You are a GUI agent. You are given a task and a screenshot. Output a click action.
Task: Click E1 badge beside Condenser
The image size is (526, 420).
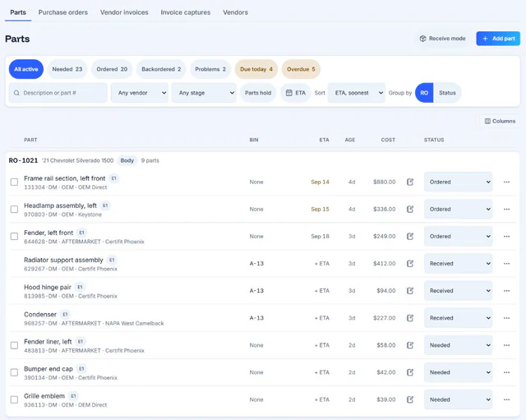coord(65,314)
